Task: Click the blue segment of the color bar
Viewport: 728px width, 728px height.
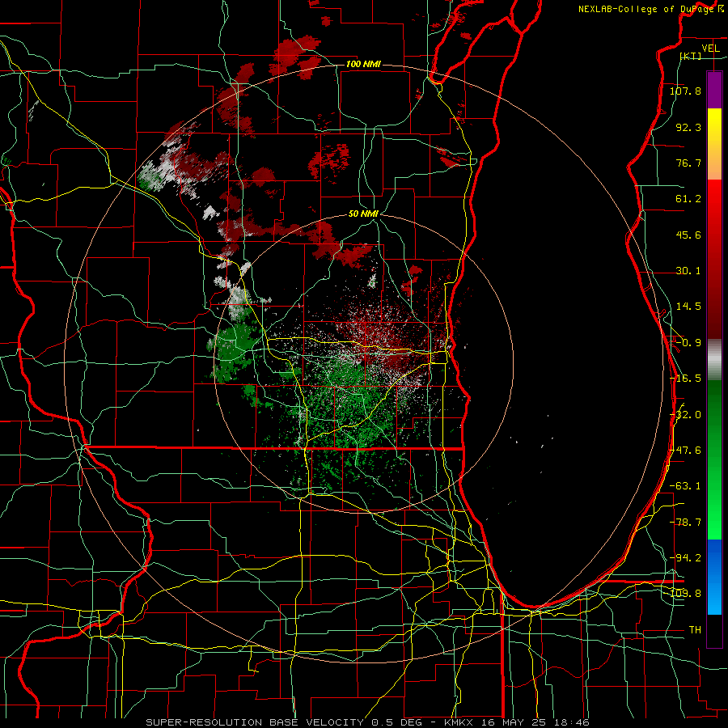Action: point(714,577)
